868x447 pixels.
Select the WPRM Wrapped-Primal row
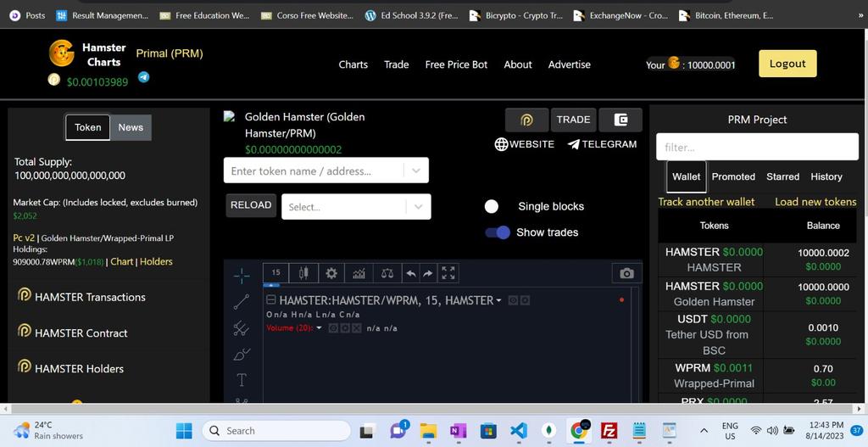pyautogui.click(x=757, y=376)
